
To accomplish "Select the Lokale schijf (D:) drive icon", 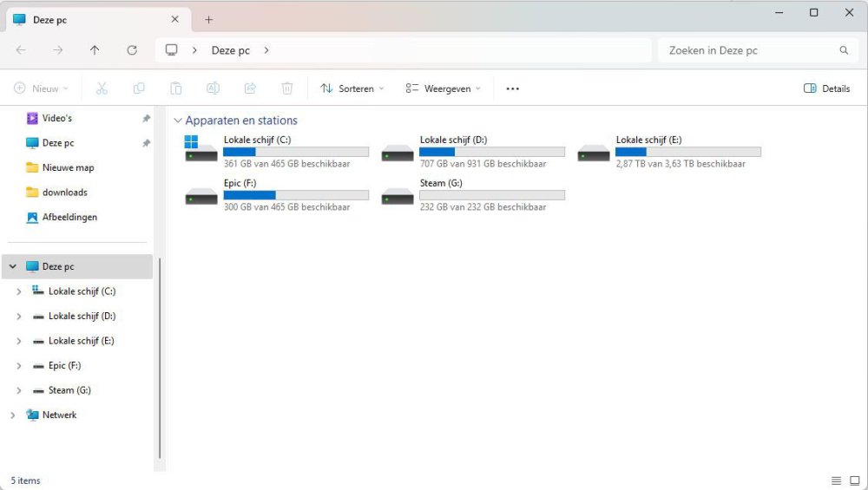I will point(398,152).
